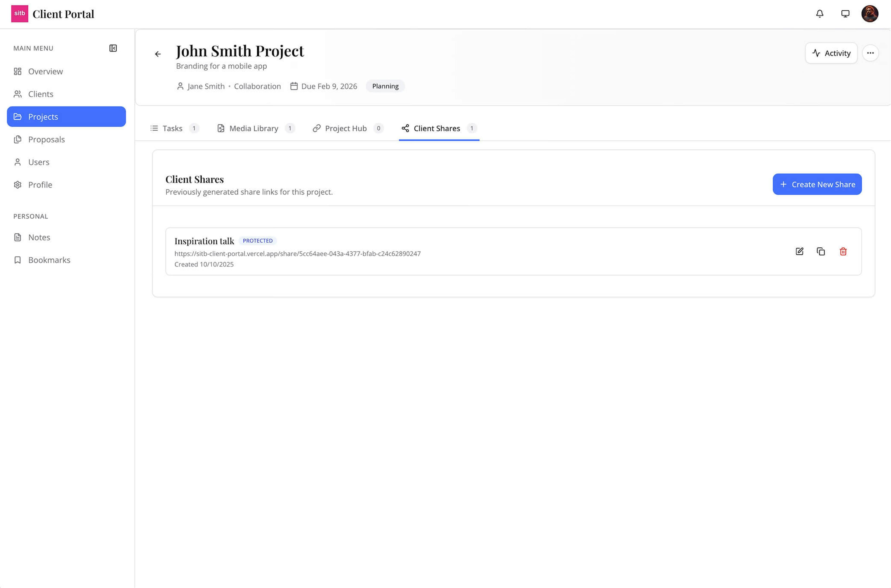Viewport: 891px width, 588px height.
Task: Open notifications via the bell icon
Action: [820, 14]
